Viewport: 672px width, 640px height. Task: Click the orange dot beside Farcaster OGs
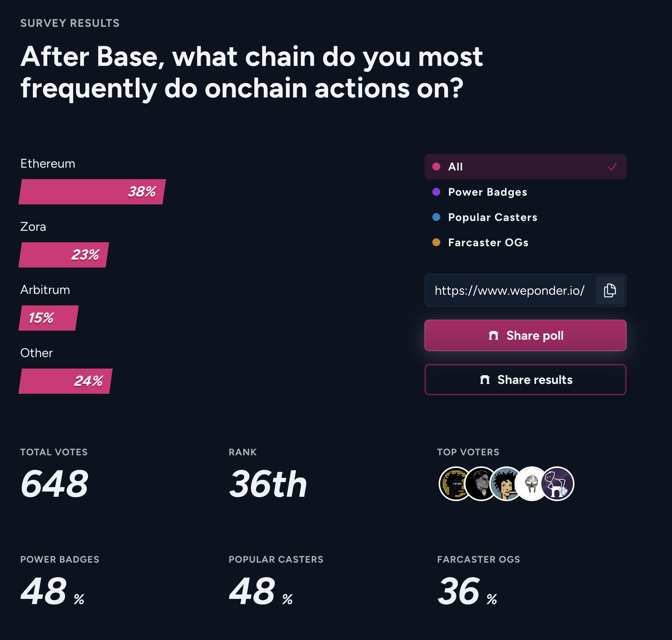436,242
